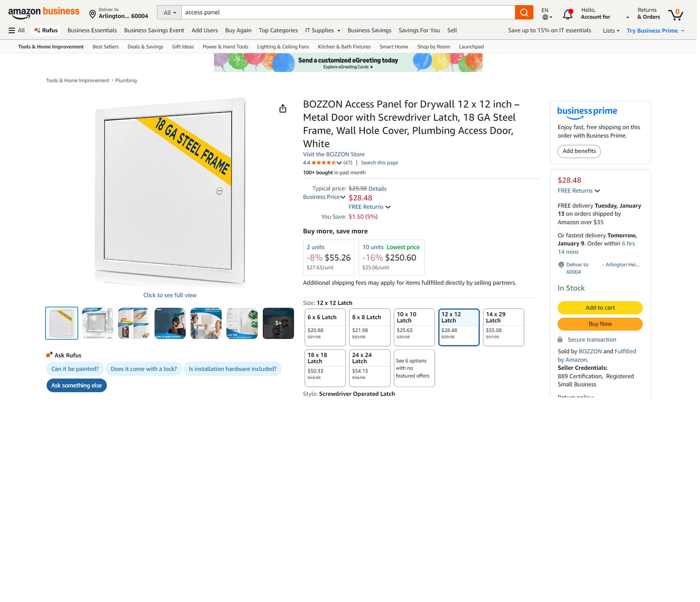Select the 6 x 6 Latch size option
The image size is (700, 602).
point(325,327)
